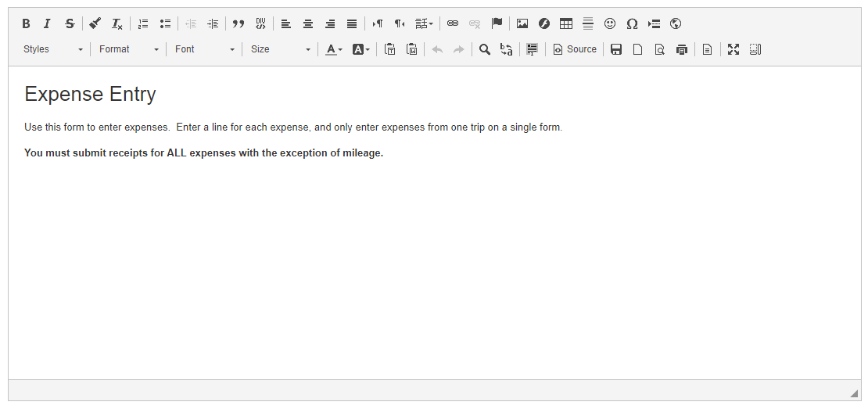Open the Styles dropdown
The image size is (868, 409).
pos(52,49)
